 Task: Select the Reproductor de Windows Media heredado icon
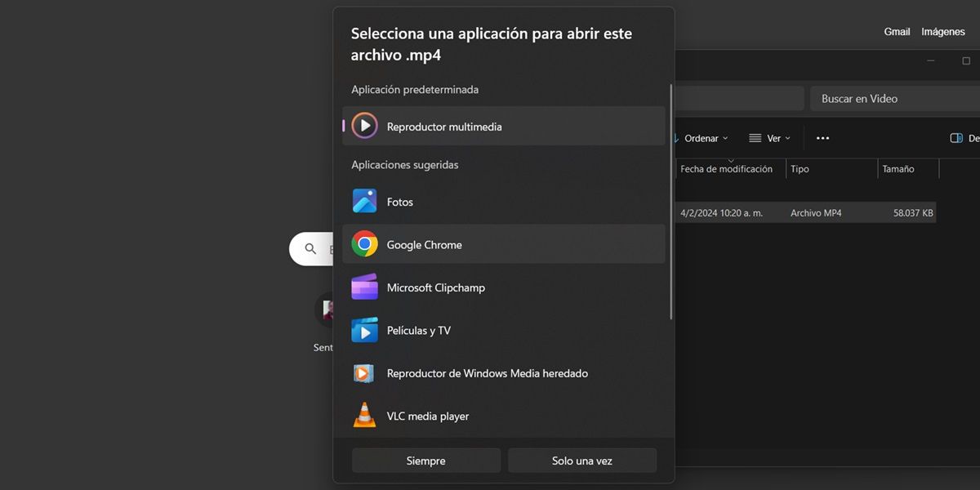pos(363,373)
